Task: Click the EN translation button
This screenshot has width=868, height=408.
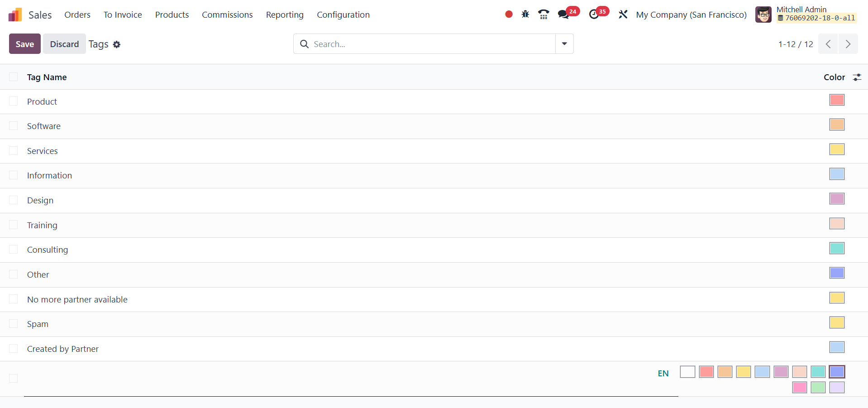Action: (663, 374)
